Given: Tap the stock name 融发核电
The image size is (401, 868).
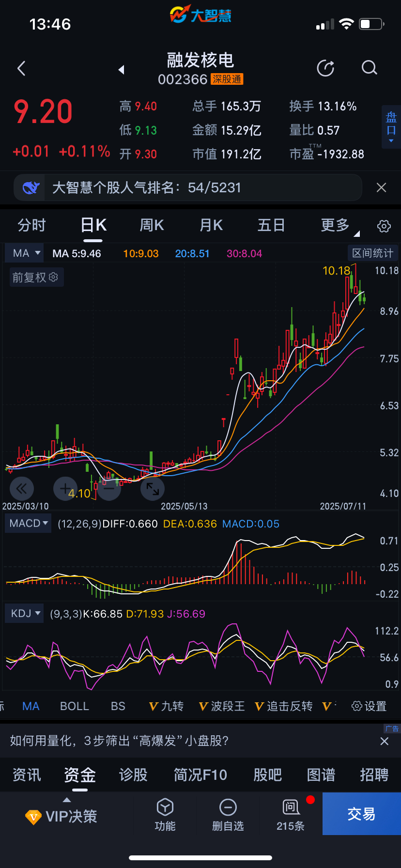Looking at the screenshot, I should click(x=200, y=61).
